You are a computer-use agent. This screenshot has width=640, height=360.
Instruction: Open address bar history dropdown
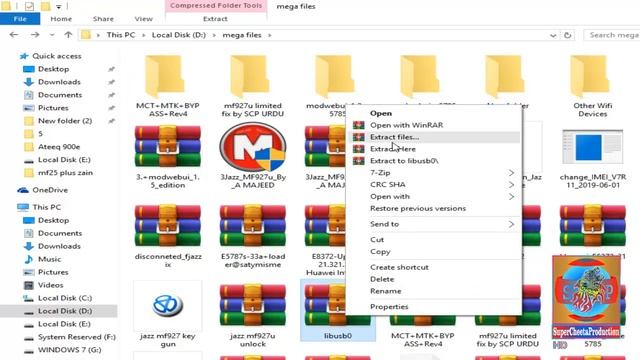click(x=553, y=36)
